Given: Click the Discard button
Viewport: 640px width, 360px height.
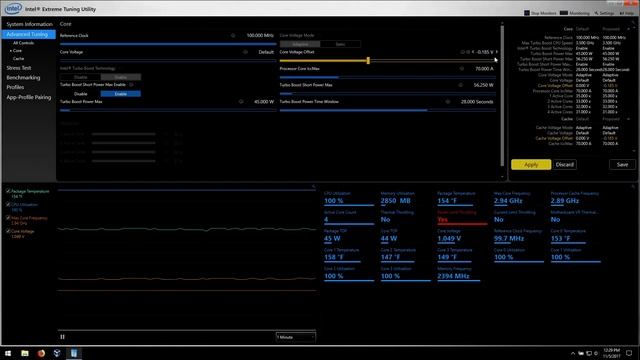Looking at the screenshot, I should (x=565, y=164).
